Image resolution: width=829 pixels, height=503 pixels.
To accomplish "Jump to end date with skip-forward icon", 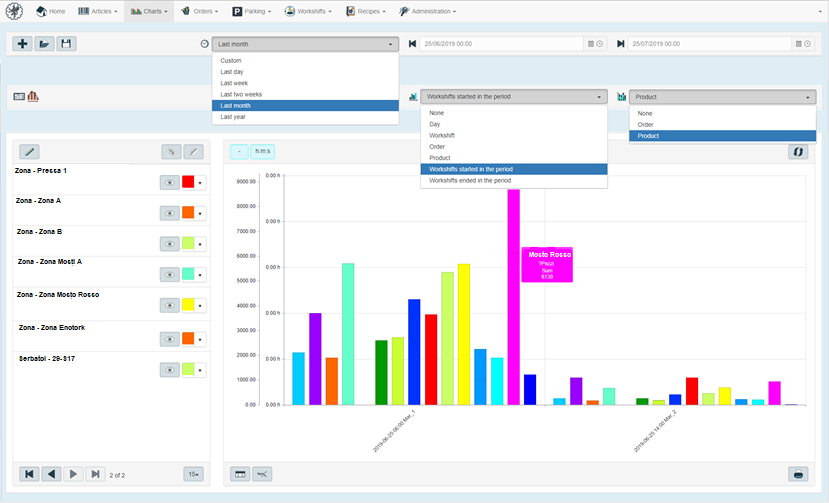I will tap(621, 44).
